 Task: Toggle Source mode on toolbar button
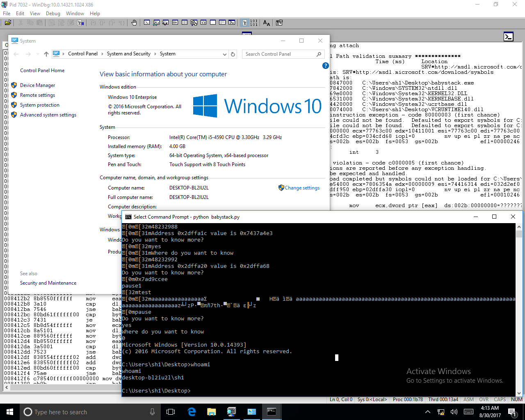click(244, 23)
